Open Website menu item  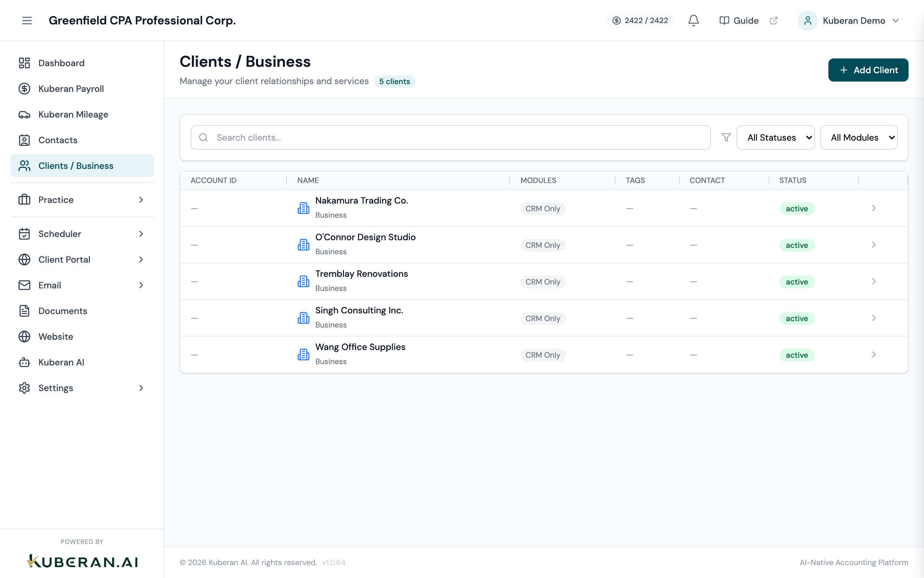82,337
